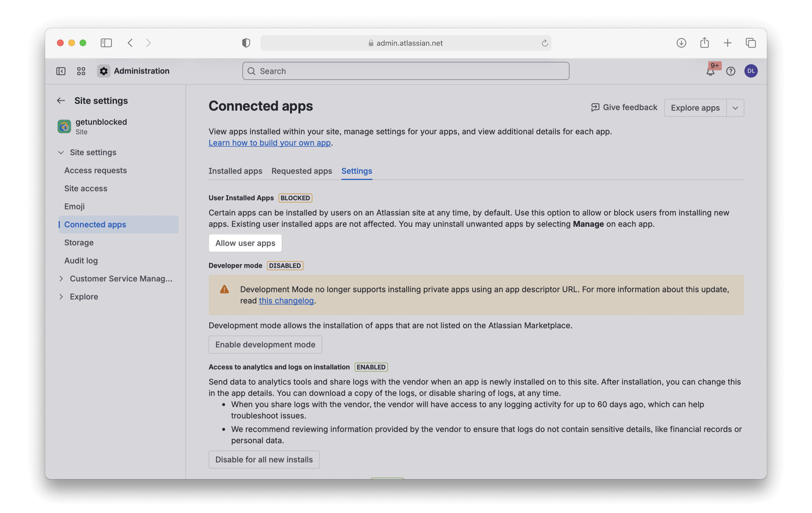The image size is (812, 513).
Task: Click the admin.atlassian.net address bar
Action: tap(406, 43)
